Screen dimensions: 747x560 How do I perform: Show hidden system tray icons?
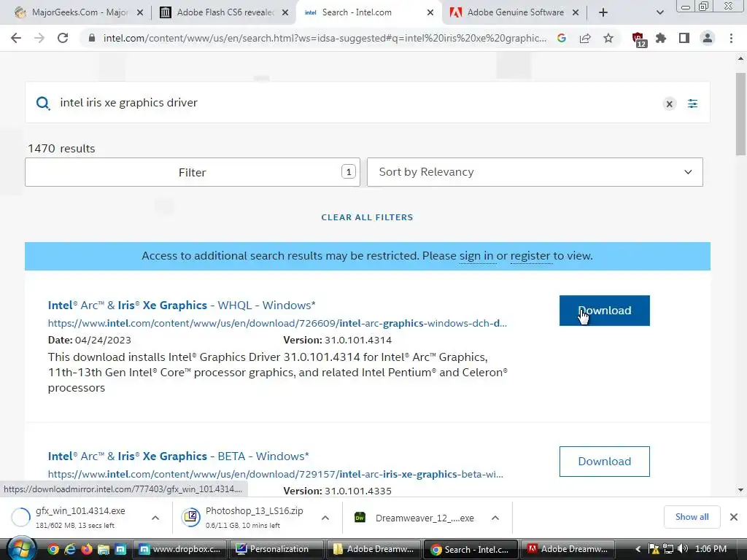coord(638,549)
